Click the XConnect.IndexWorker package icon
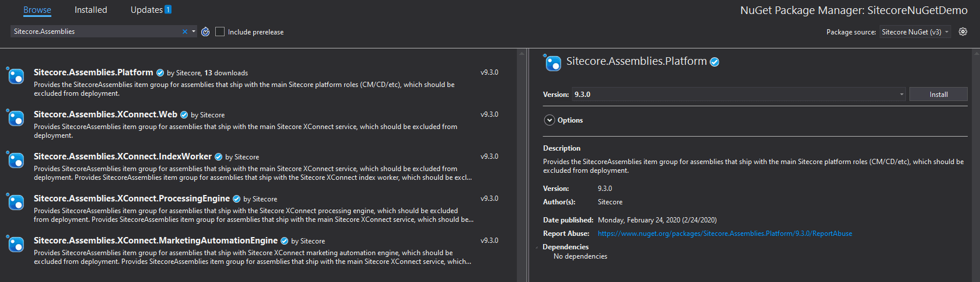Viewport: 980px width, 282px height. (16, 160)
